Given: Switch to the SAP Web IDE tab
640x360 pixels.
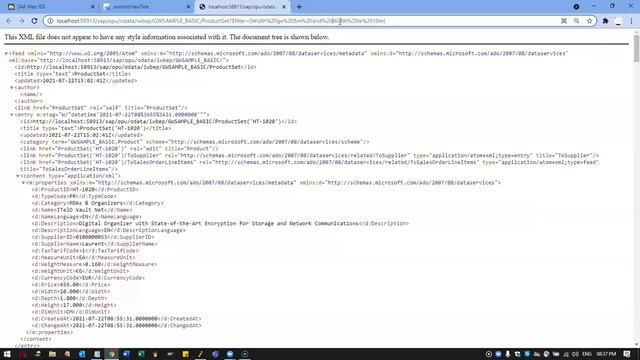Looking at the screenshot, I should pyautogui.click(x=51, y=7).
